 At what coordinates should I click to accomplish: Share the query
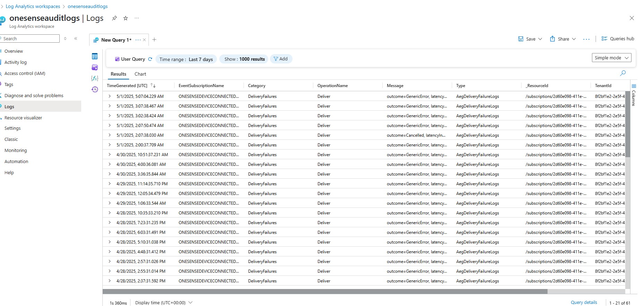[559, 39]
